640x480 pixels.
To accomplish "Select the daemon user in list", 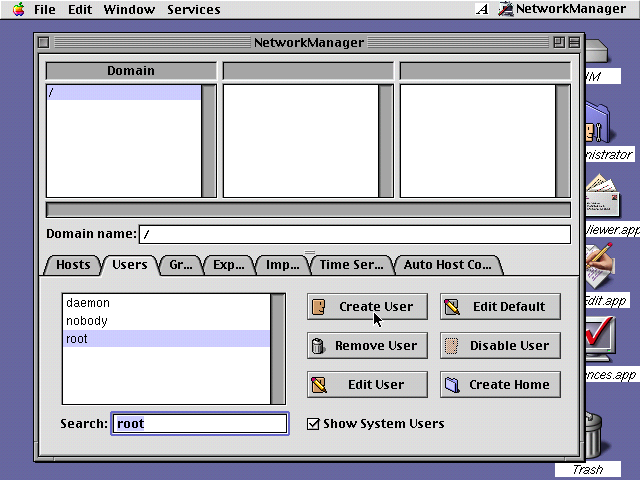I will [88, 303].
